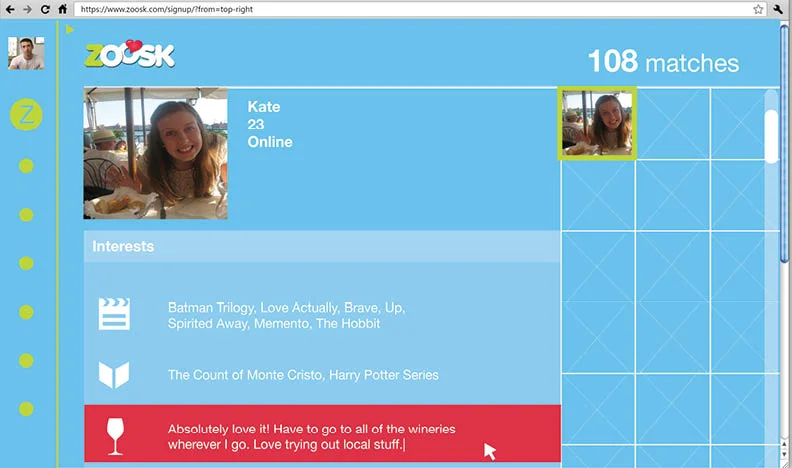Select Kate's highlighted thumbnail in matches grid
Image resolution: width=792 pixels, height=468 pixels.
[x=597, y=123]
